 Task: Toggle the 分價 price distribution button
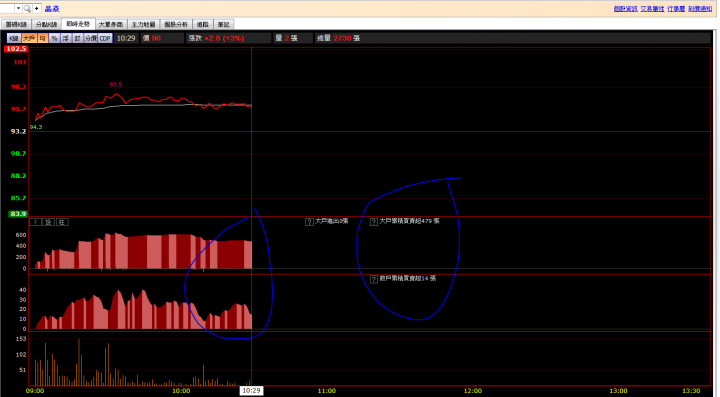(90, 38)
